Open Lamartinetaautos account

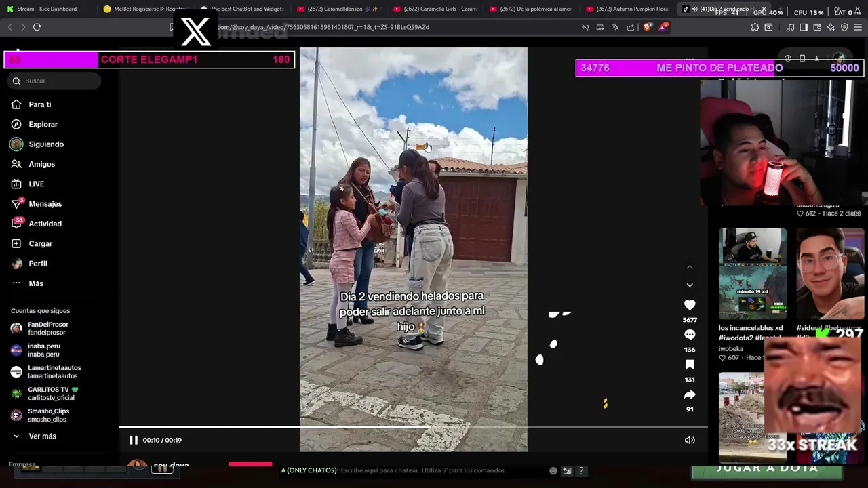coord(54,372)
